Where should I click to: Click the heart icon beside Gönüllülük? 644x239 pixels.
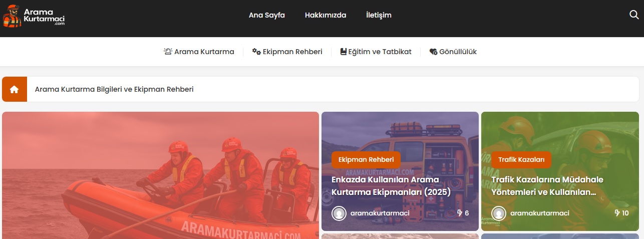pyautogui.click(x=433, y=52)
